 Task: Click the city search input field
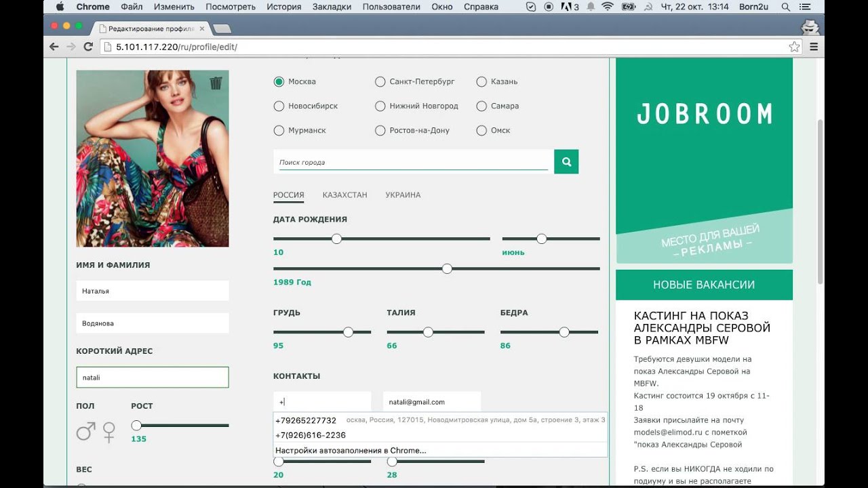[413, 163]
